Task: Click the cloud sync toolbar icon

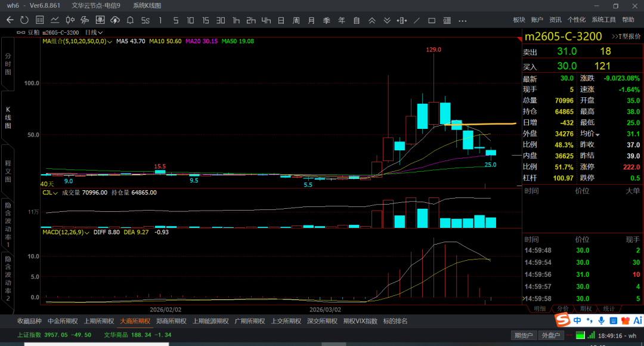Action: click(114, 20)
